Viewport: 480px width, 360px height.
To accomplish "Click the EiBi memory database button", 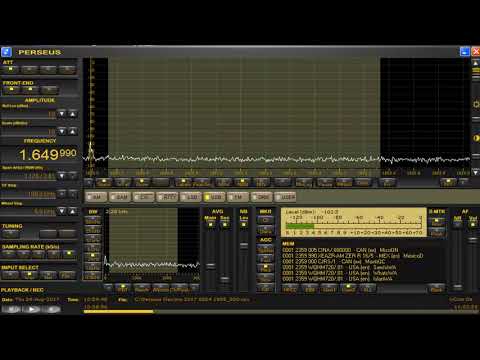I will click(310, 289).
